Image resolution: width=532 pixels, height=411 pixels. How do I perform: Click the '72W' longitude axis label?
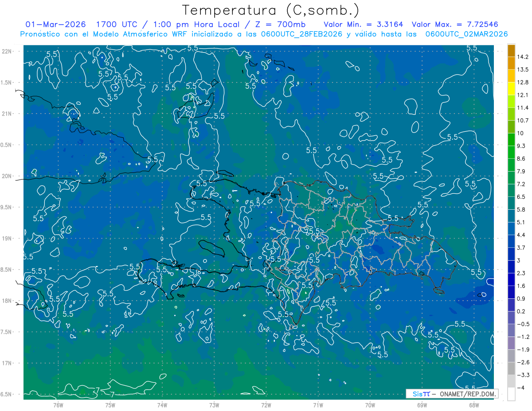[x=266, y=405]
